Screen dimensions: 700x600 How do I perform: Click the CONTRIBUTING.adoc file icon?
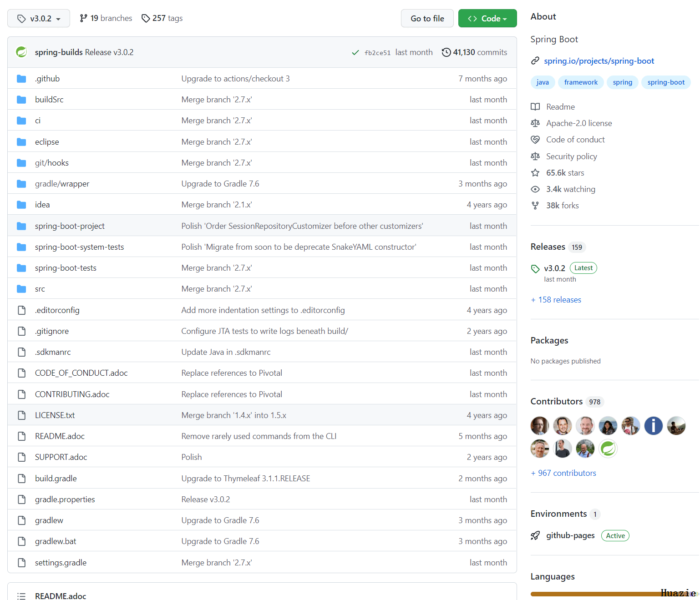[x=21, y=394]
